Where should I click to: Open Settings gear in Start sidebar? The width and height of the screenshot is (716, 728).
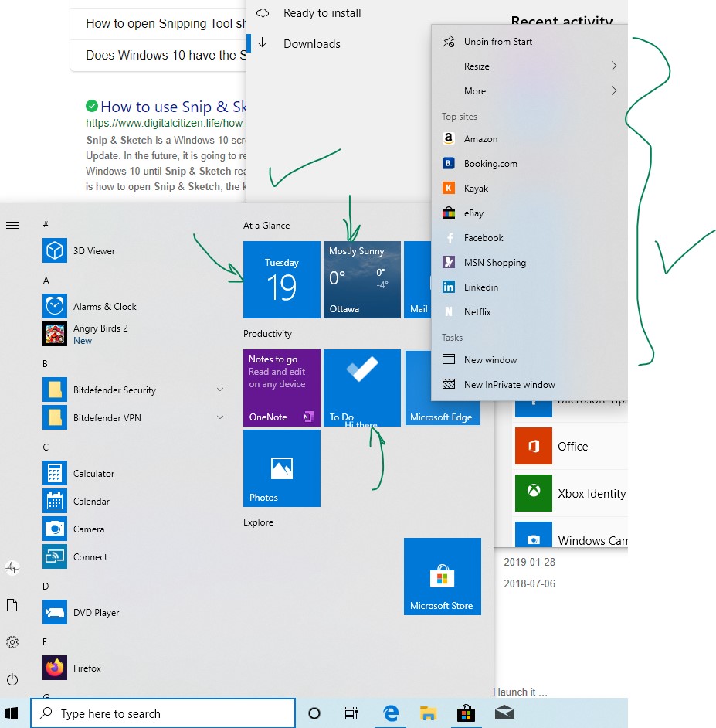coord(12,642)
